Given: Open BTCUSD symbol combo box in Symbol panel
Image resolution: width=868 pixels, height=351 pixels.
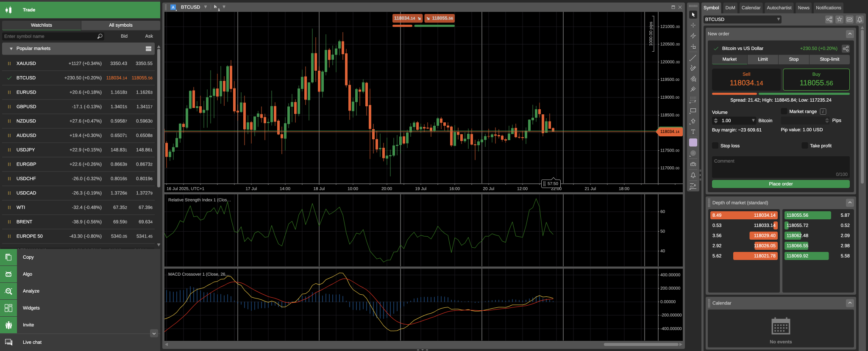Looking at the screenshot, I should point(742,19).
